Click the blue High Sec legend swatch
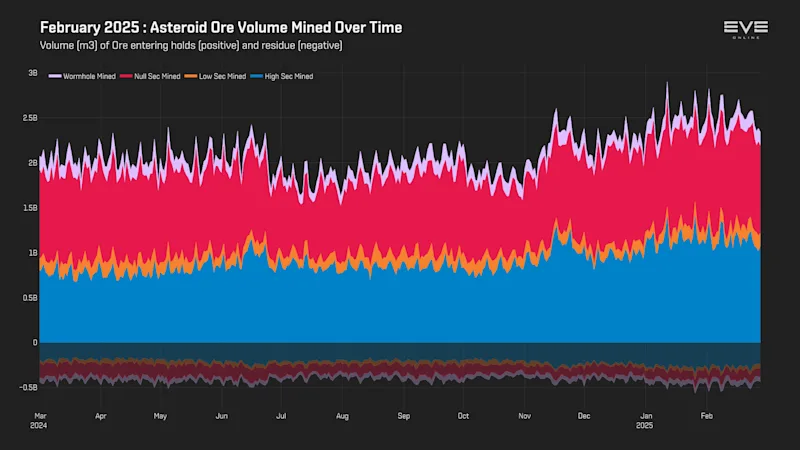The width and height of the screenshot is (800, 450). (x=257, y=76)
